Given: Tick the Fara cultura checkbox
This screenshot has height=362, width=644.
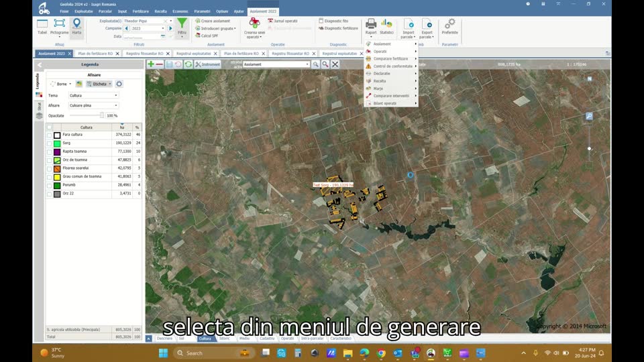Looking at the screenshot, I should click(49, 135).
